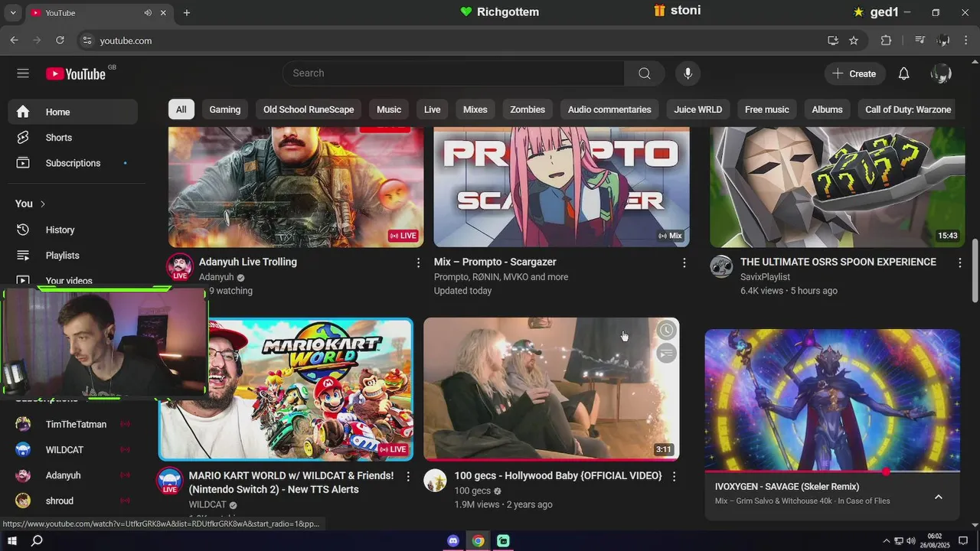This screenshot has height=551, width=980.
Task: Open Discord from the taskbar
Action: click(x=453, y=541)
